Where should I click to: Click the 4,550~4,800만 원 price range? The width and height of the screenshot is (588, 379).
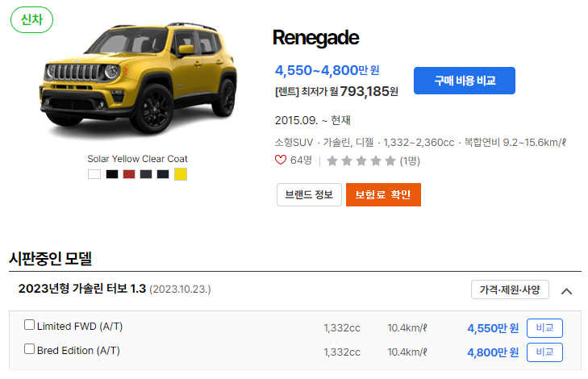tap(327, 70)
